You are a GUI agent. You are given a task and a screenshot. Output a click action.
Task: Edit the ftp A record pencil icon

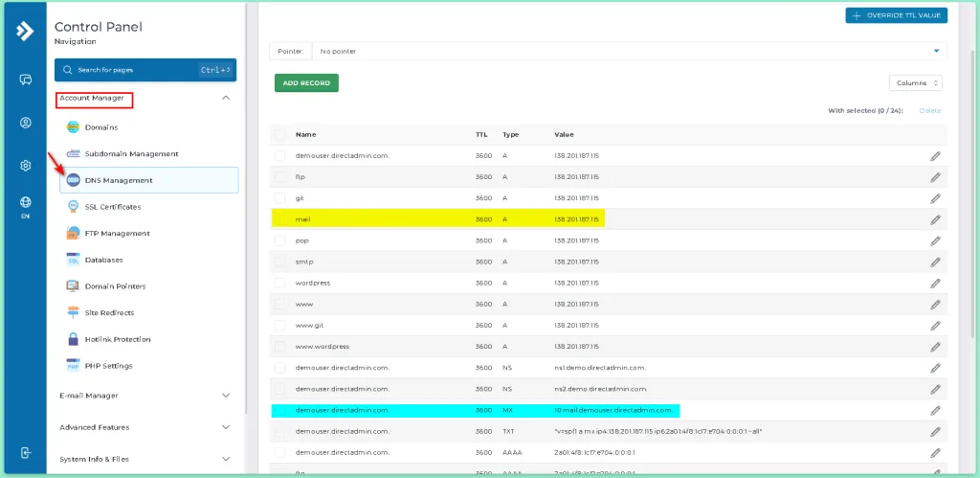(x=935, y=177)
